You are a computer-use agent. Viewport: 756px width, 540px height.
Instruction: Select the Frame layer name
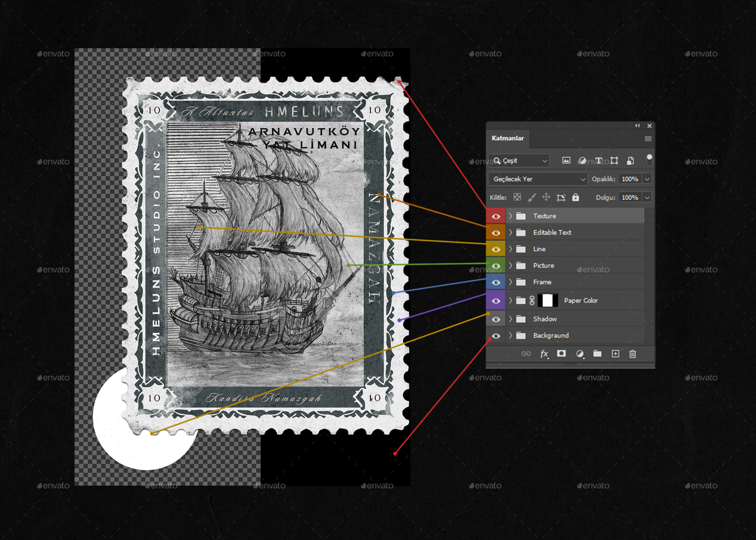tap(542, 282)
